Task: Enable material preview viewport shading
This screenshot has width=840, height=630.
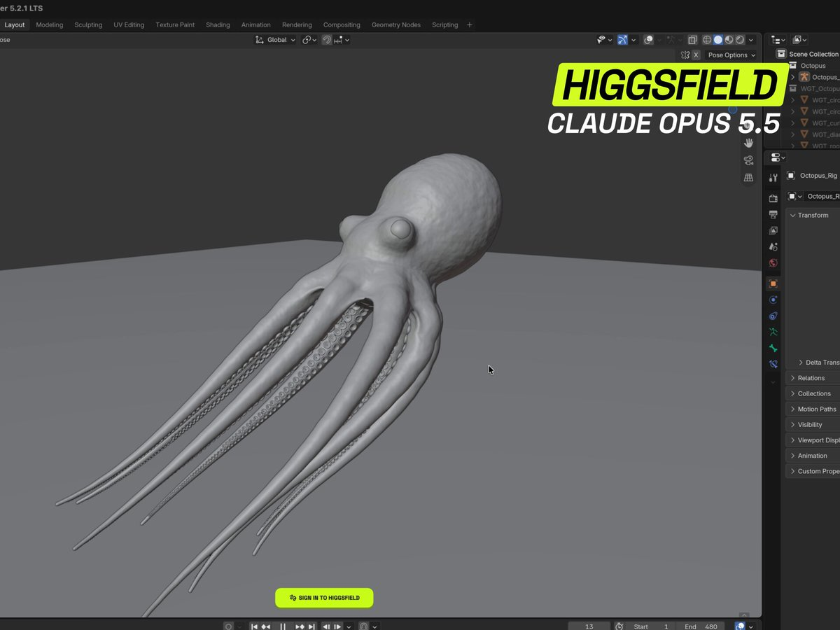Action: tap(729, 40)
